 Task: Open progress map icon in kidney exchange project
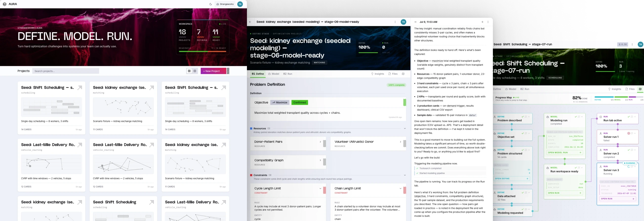click(x=403, y=74)
